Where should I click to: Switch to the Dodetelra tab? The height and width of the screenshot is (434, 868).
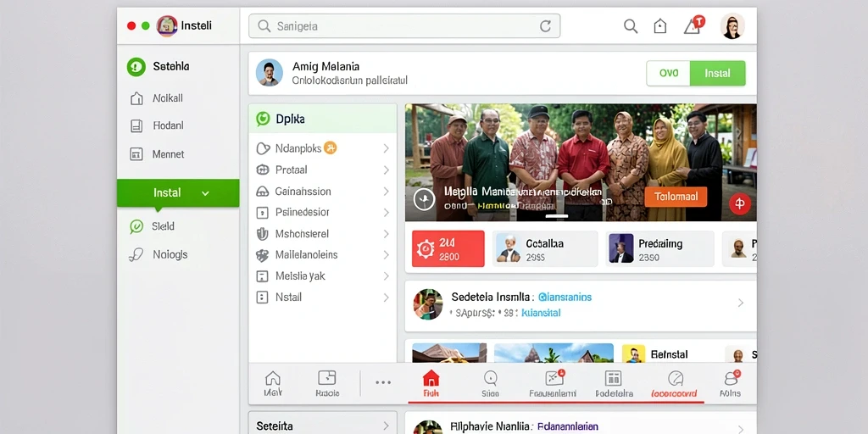coord(614,384)
